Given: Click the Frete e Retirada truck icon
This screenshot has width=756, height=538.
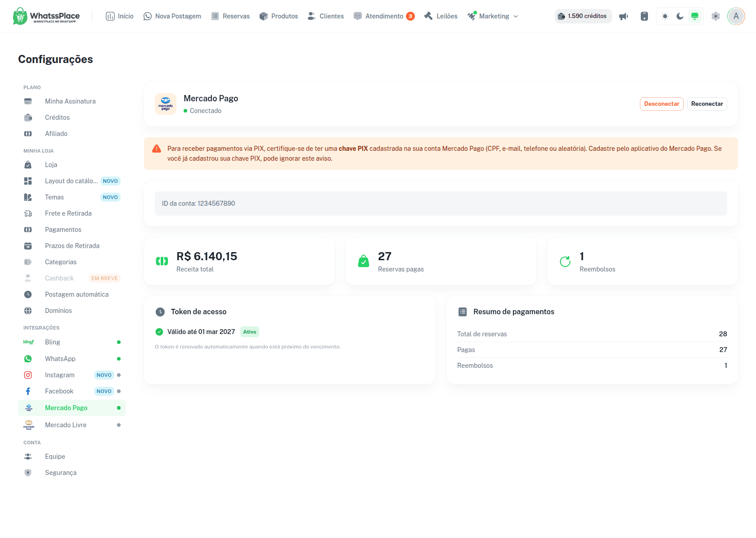Looking at the screenshot, I should point(28,213).
